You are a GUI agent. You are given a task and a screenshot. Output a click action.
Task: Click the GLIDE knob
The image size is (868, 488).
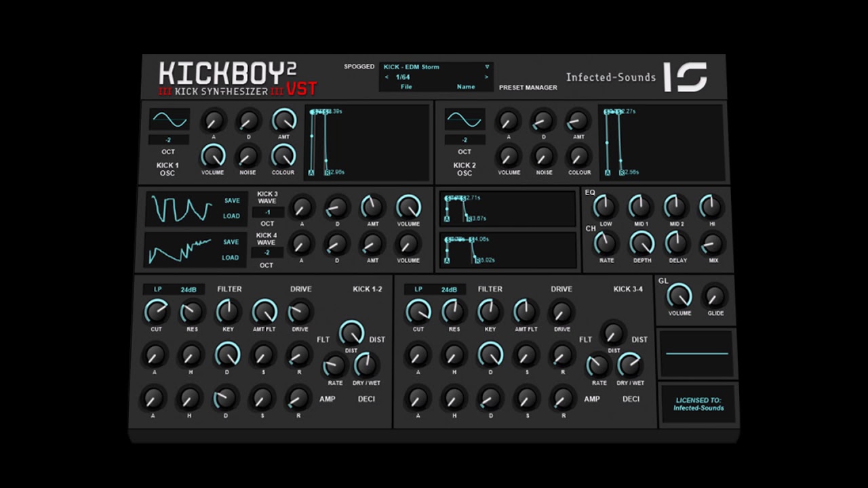[715, 296]
